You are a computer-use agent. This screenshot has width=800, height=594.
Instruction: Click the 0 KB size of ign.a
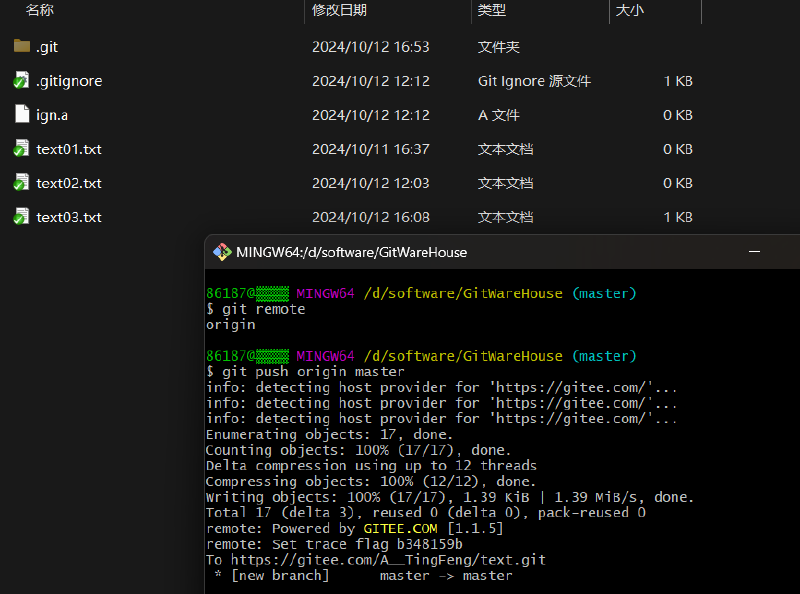(678, 115)
